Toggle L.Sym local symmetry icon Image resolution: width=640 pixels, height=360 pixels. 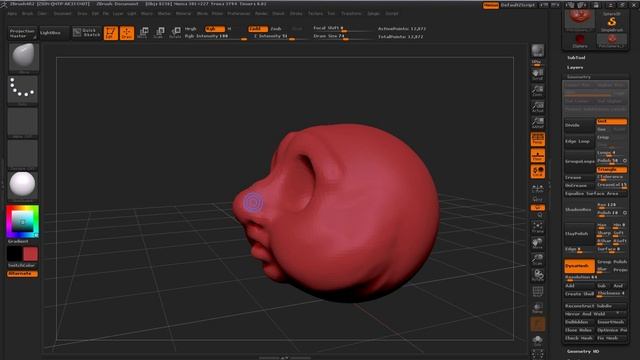538,189
